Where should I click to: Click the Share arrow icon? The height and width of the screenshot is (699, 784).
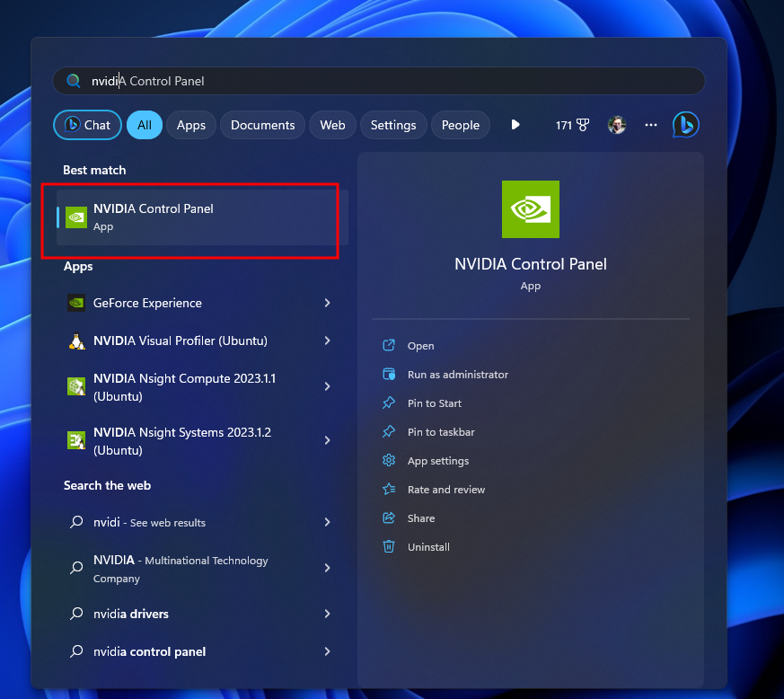[x=389, y=518]
